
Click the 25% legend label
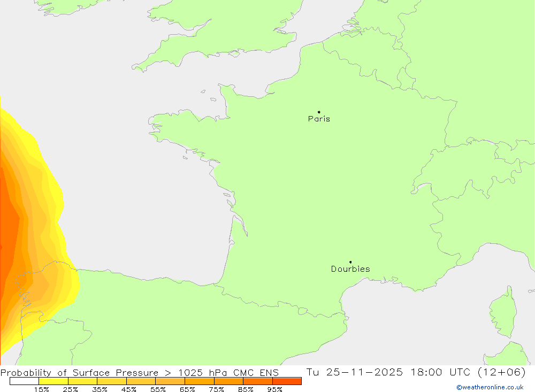click(70, 389)
